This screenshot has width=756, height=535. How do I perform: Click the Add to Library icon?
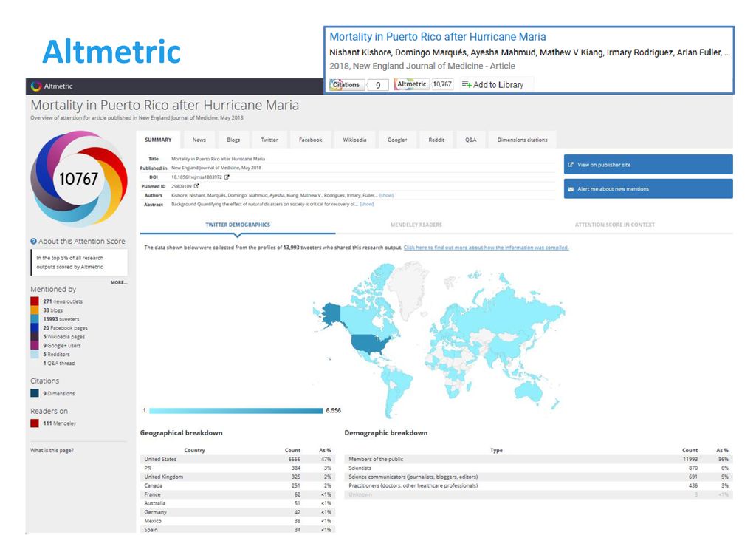point(467,84)
